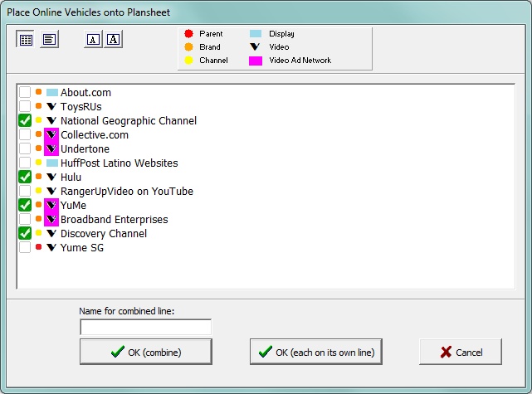Check the ToysRUs checkbox
Screen dimensions: 532x394
(25, 106)
